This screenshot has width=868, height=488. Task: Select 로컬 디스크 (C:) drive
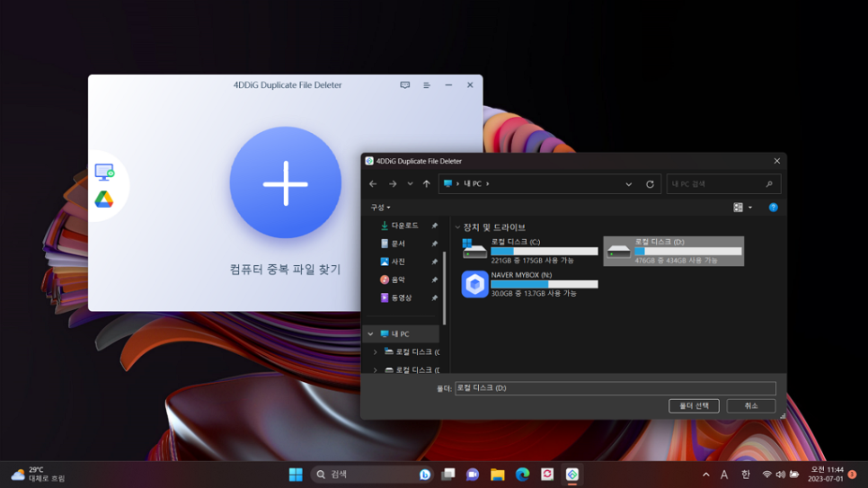click(x=530, y=251)
